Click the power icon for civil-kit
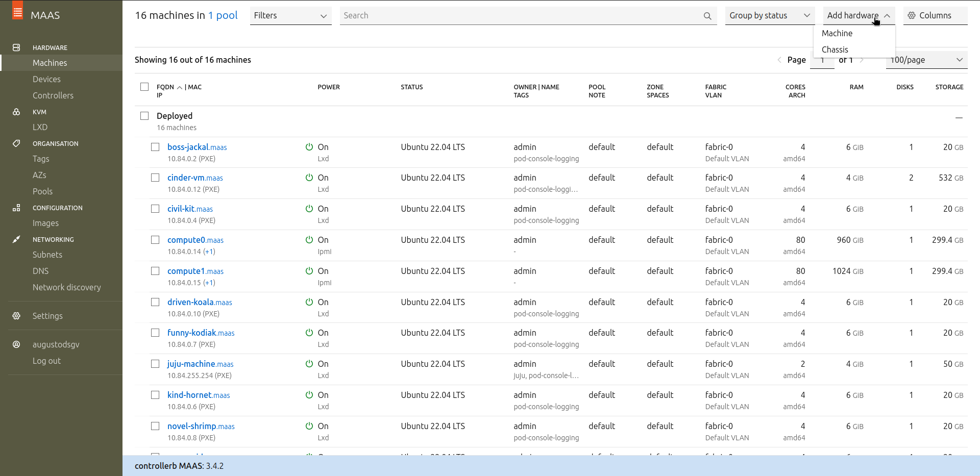 coord(309,209)
